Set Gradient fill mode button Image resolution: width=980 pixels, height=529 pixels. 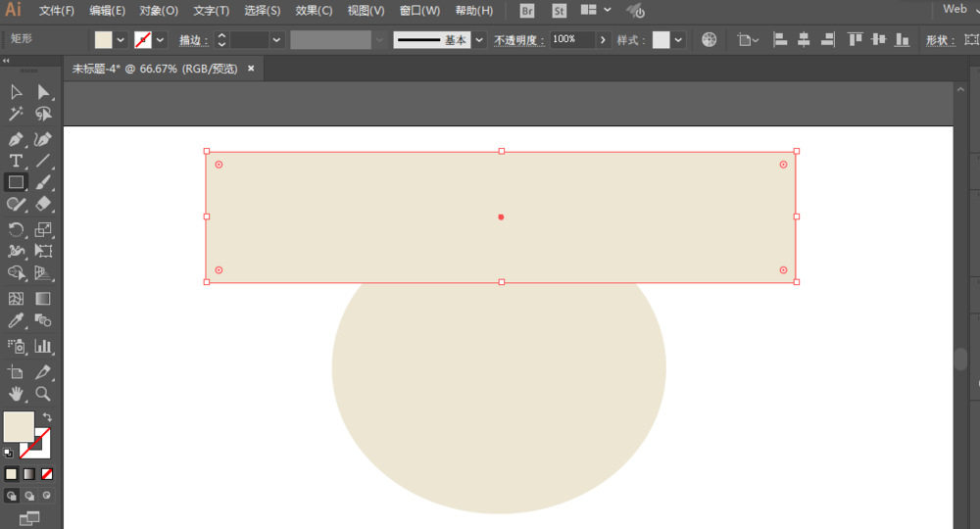pos(29,474)
